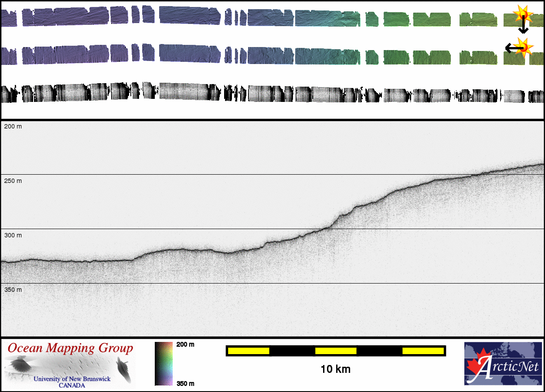Image resolution: width=545 pixels, height=392 pixels.
Task: Click the black downward arrow below the top sun
Action: [x=523, y=27]
